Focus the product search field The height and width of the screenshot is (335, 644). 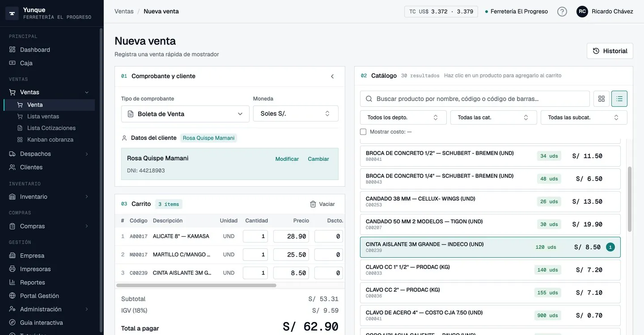(x=475, y=99)
